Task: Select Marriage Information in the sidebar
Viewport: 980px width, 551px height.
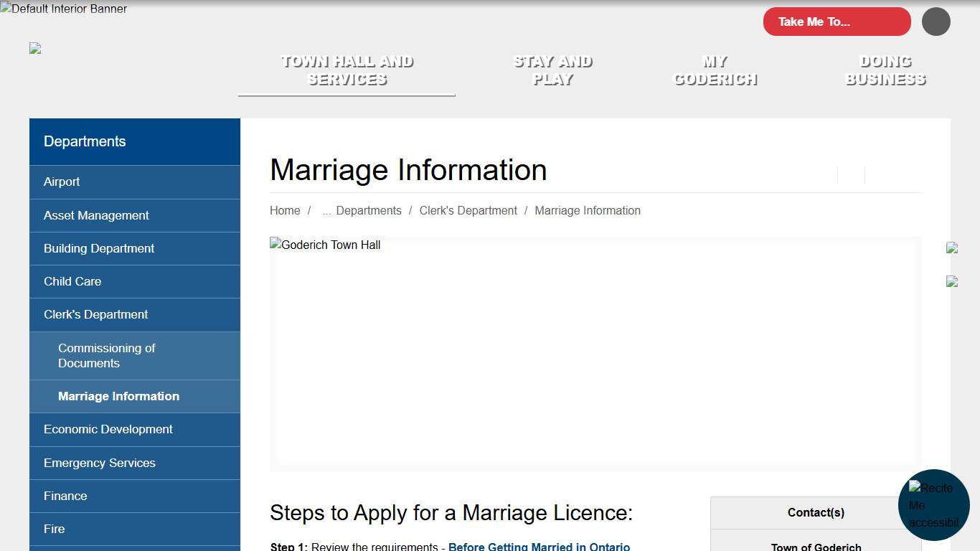Action: click(x=119, y=396)
